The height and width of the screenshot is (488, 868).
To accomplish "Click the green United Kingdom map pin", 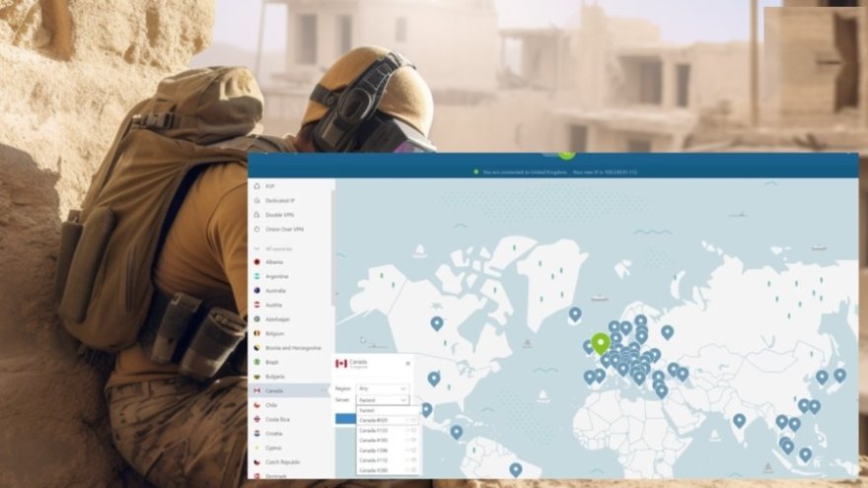I will pos(601,343).
